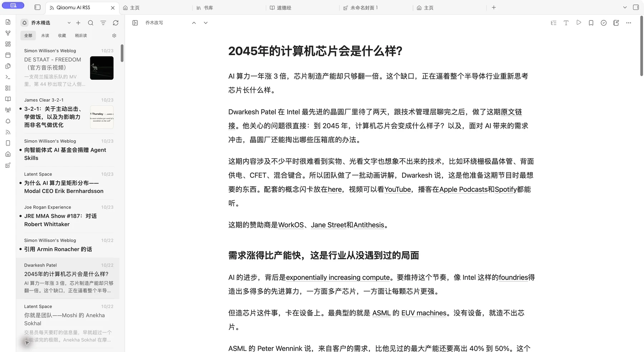The height and width of the screenshot is (352, 644).
Task: Open the filter lines icon in feed header
Action: pyautogui.click(x=103, y=23)
